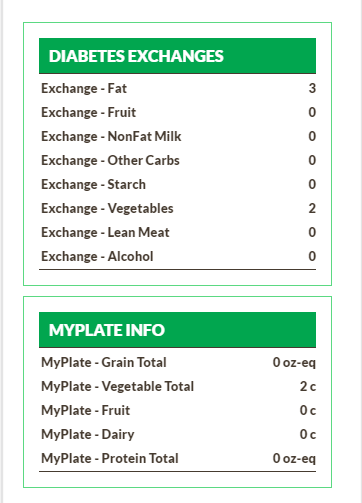Click the MyPlate - Dairy label
Screen dimensions: 362x503
click(x=88, y=435)
